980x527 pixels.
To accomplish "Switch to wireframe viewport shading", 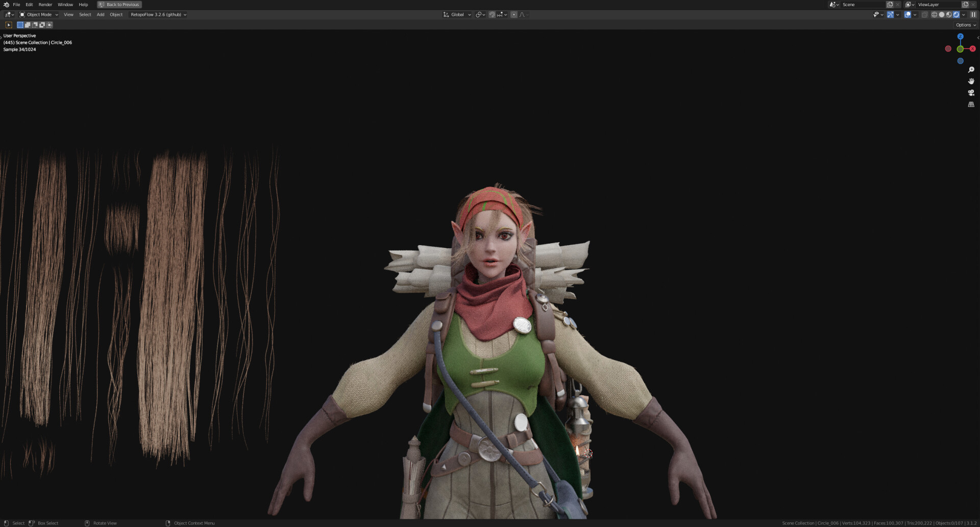I will click(934, 15).
